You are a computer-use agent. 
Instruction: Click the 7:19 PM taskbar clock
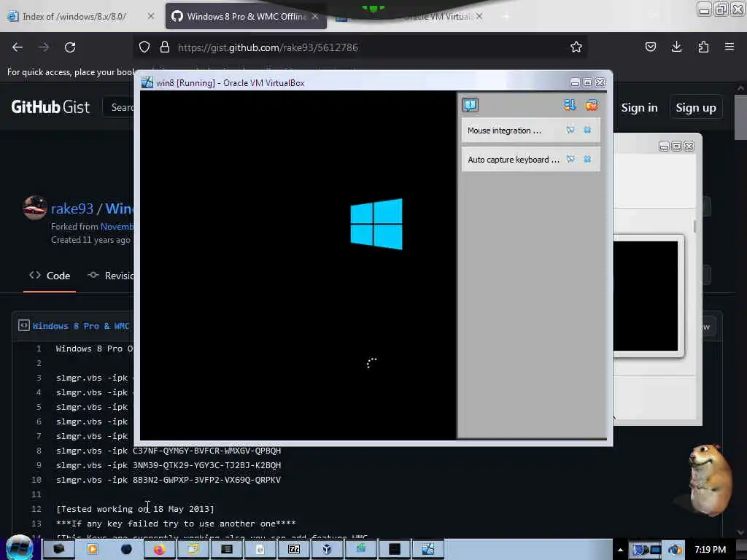(711, 550)
